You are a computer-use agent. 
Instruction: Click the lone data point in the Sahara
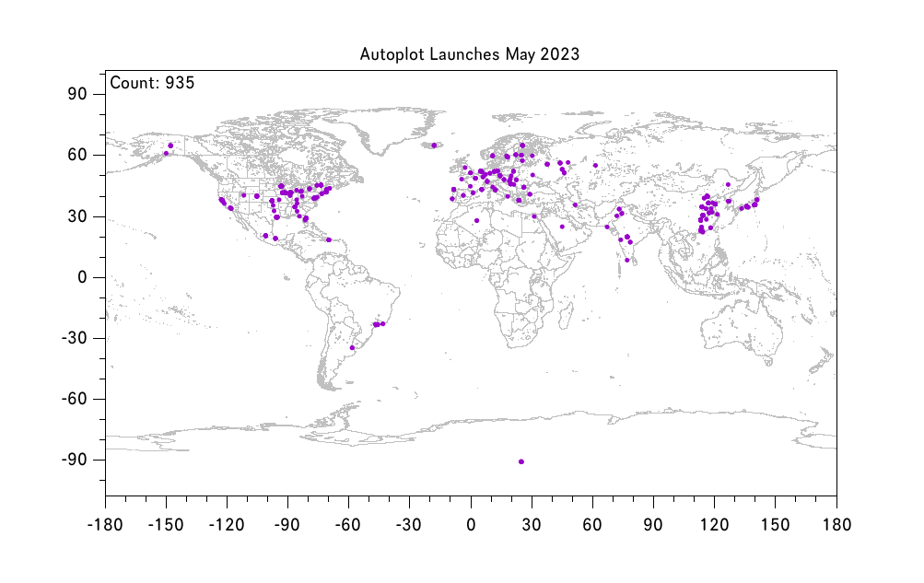pyautogui.click(x=476, y=221)
